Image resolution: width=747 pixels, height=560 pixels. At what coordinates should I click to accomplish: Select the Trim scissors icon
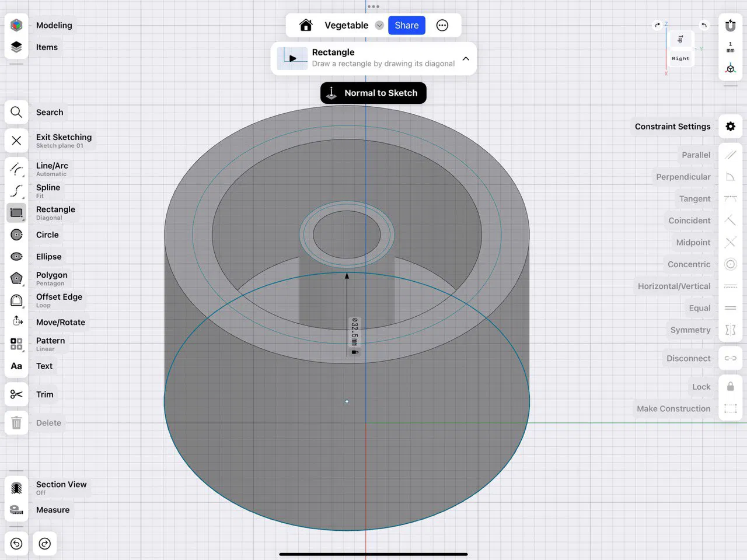tap(16, 394)
